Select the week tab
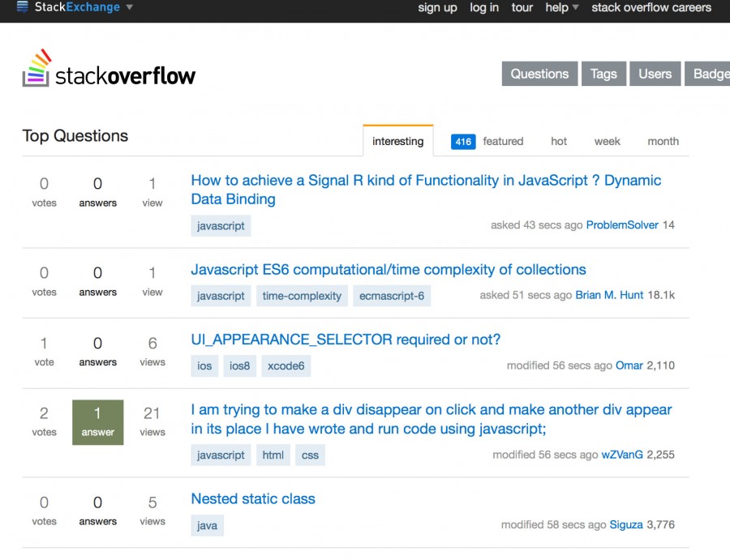The image size is (730, 560). pyautogui.click(x=607, y=141)
